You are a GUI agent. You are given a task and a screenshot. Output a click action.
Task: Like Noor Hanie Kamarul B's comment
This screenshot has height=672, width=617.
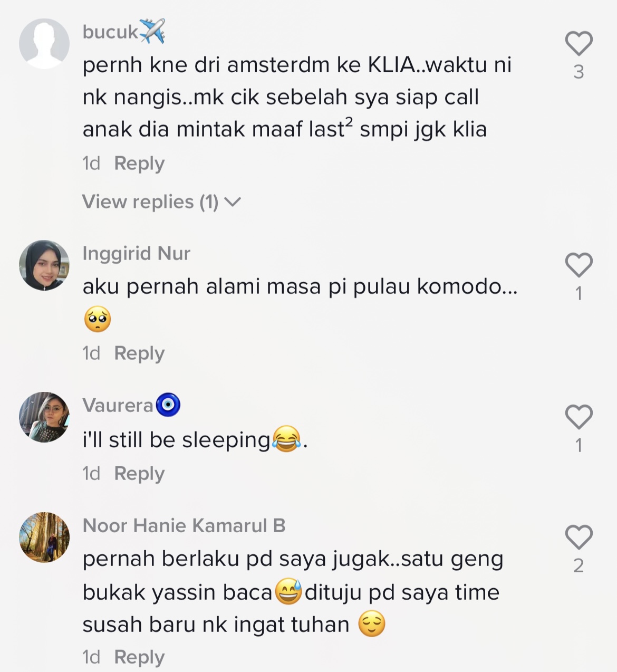click(579, 537)
